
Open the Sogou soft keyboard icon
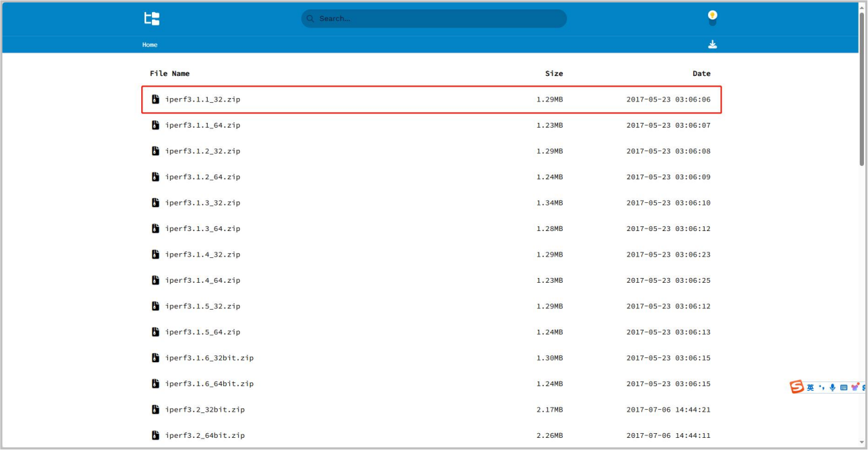[x=844, y=388]
